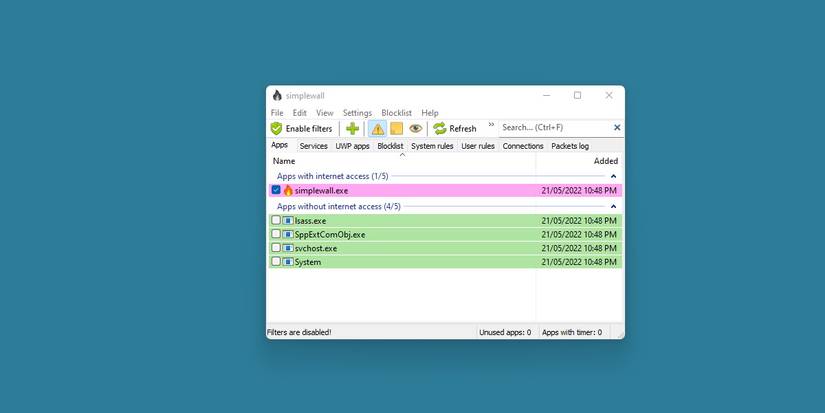The image size is (825, 413).
Task: Click 'Filters are disabled!' status text
Action: 299,333
